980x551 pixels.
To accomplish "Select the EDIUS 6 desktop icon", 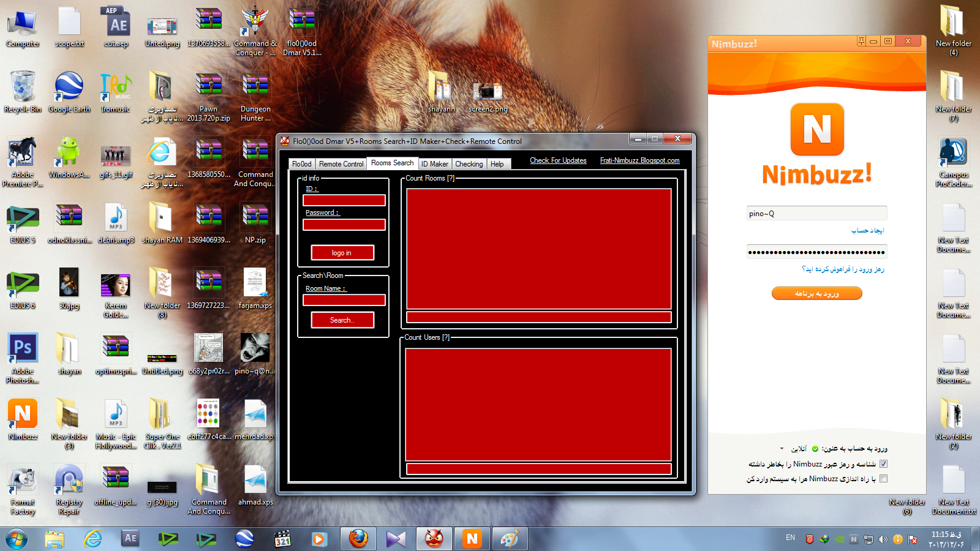I will pyautogui.click(x=23, y=290).
